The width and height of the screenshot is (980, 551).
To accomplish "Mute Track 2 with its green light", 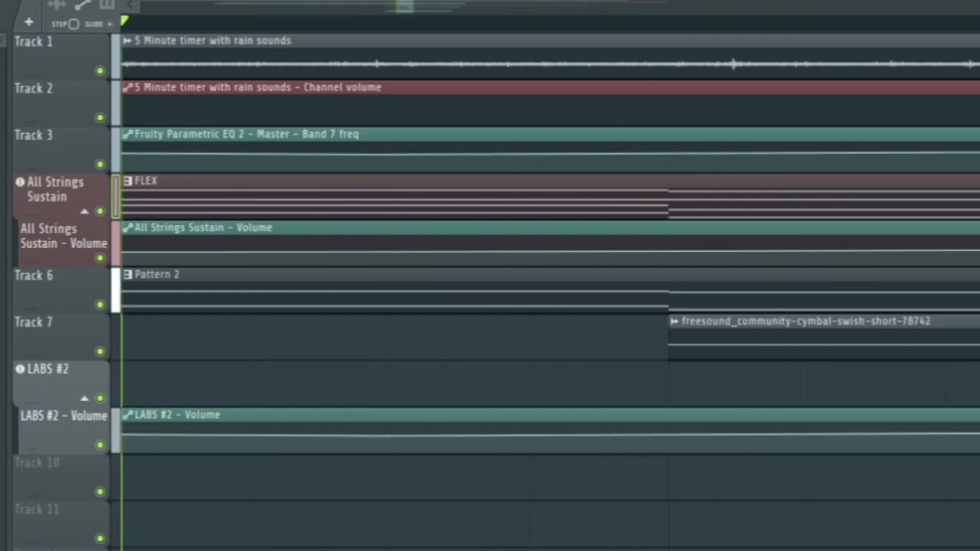I will (100, 118).
